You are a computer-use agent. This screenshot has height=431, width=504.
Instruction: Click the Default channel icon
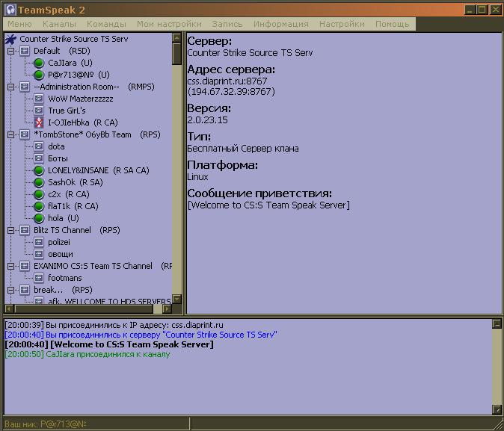25,51
